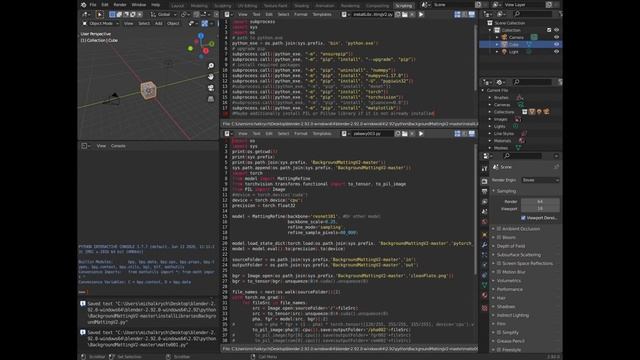
Task: Open View Layer properties tab
Action: pyautogui.click(x=484, y=202)
